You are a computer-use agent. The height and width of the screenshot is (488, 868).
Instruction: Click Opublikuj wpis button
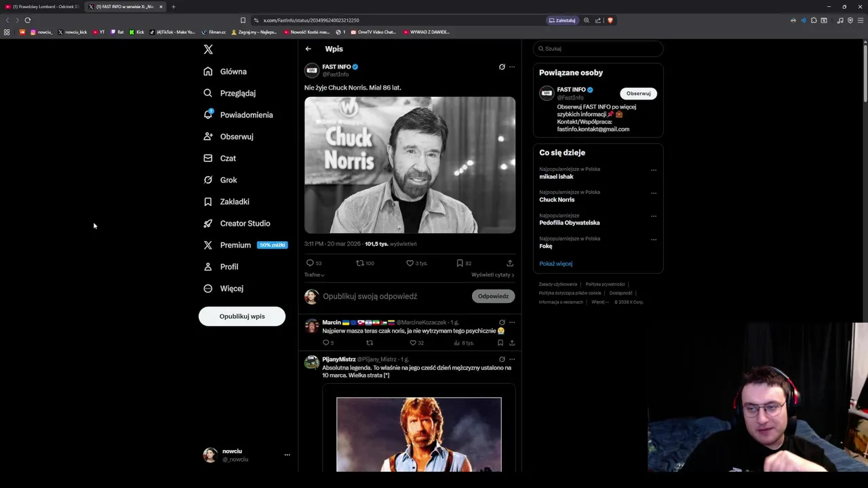[242, 317]
